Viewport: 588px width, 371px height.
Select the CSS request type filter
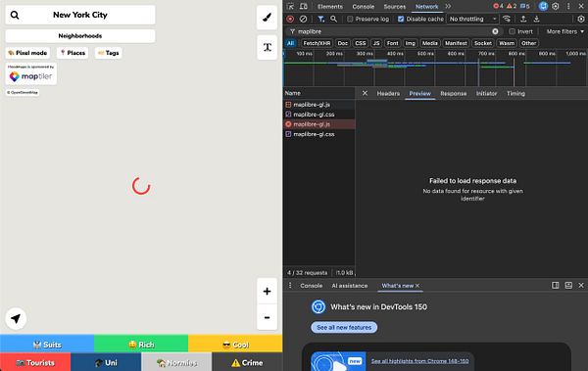tap(361, 43)
